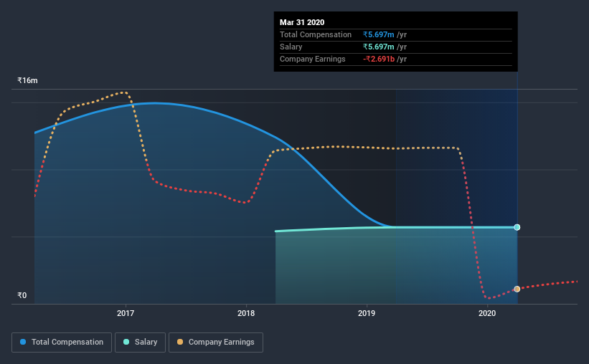This screenshot has width=589, height=364.
Task: Click the ₹0 y-axis label
Action: (x=22, y=295)
